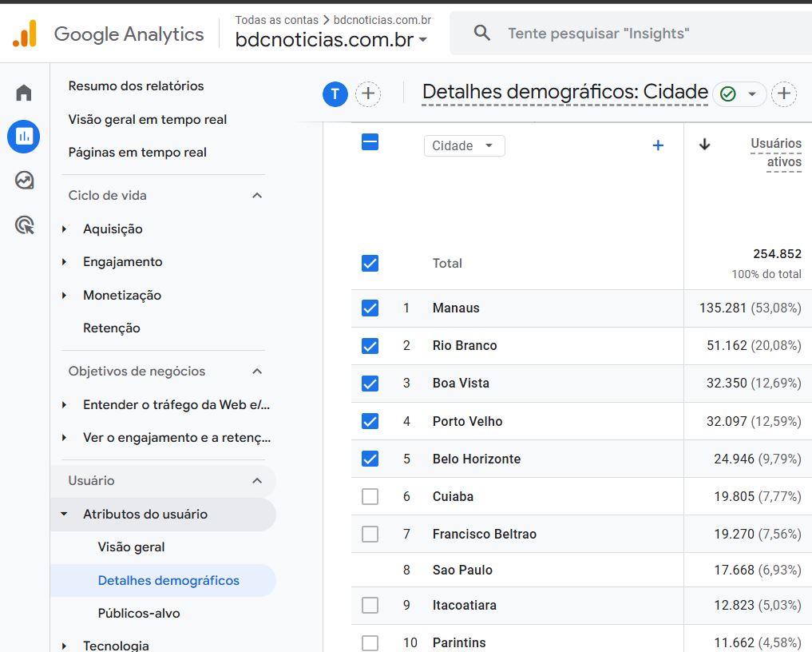Open the Reports bar chart icon

tap(24, 137)
